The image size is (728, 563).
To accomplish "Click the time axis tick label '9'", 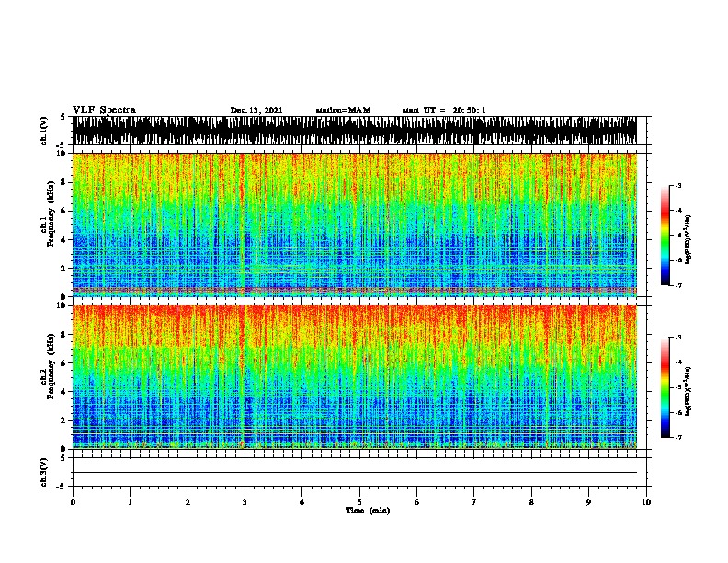I will click(588, 501).
